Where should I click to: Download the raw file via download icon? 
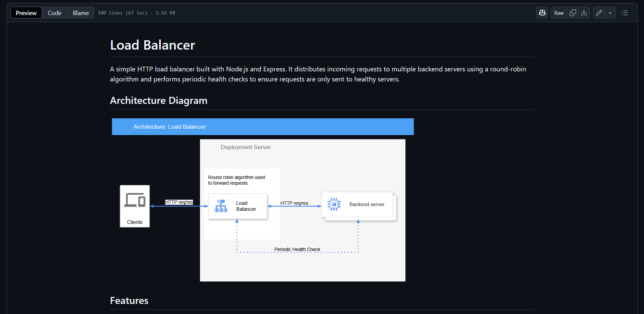click(584, 12)
